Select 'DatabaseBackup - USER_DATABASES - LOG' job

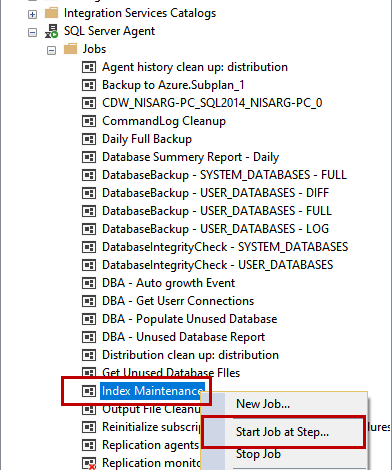click(x=215, y=229)
